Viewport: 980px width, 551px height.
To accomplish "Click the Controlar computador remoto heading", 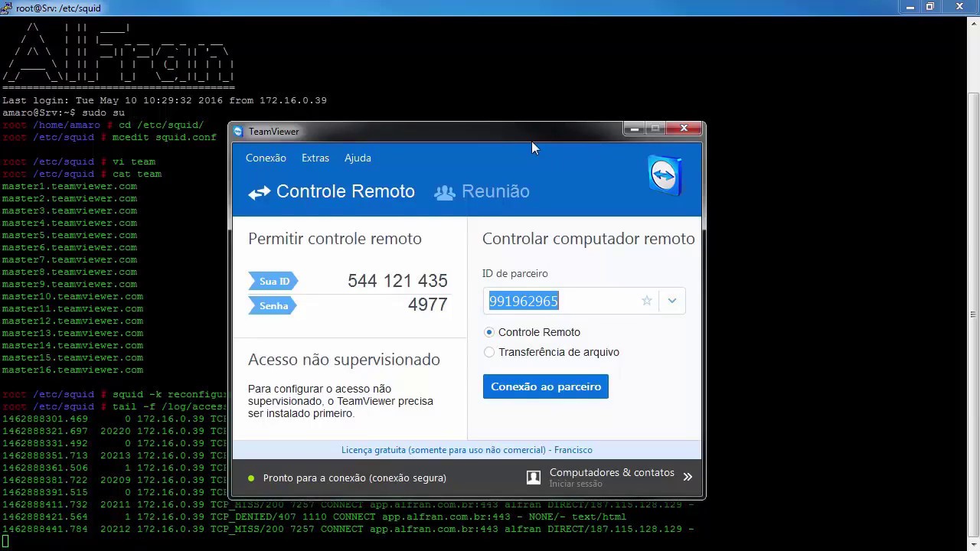I will click(x=589, y=239).
